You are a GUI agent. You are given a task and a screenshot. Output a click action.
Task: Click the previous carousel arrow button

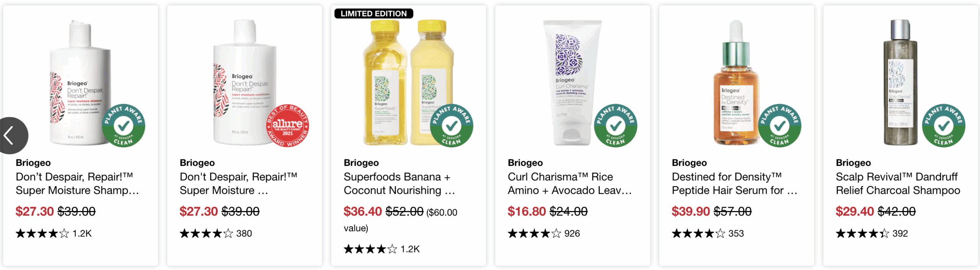[x=11, y=136]
